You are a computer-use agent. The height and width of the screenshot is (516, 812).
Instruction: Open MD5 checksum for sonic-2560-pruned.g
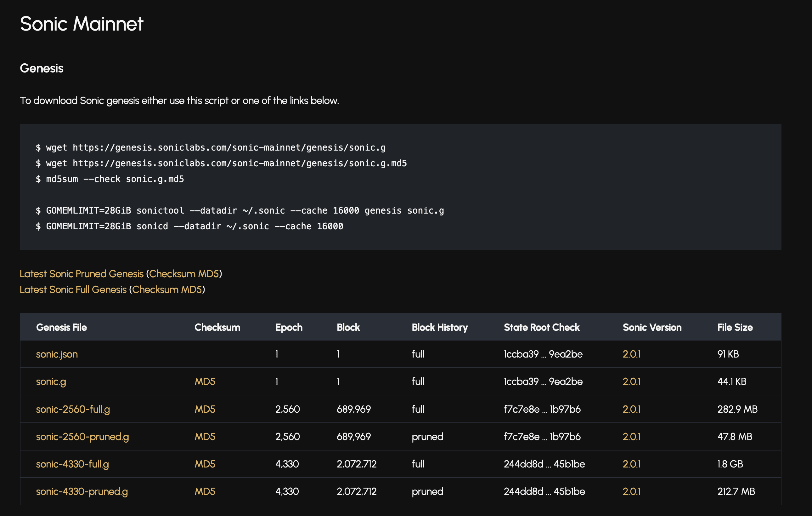(x=205, y=436)
